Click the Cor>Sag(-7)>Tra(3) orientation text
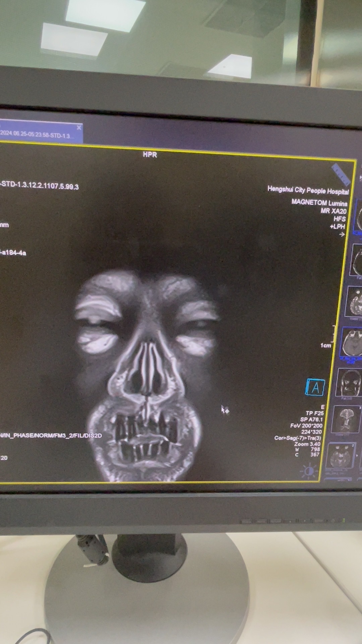 [298, 438]
